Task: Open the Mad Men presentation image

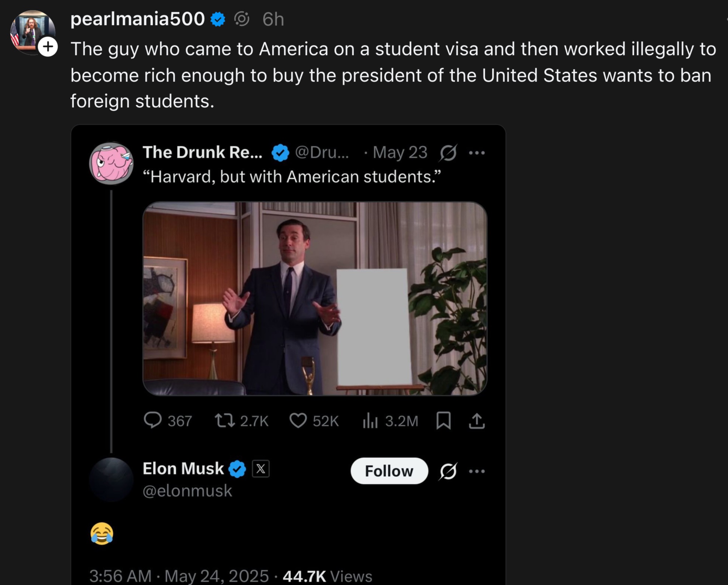Action: click(x=315, y=299)
